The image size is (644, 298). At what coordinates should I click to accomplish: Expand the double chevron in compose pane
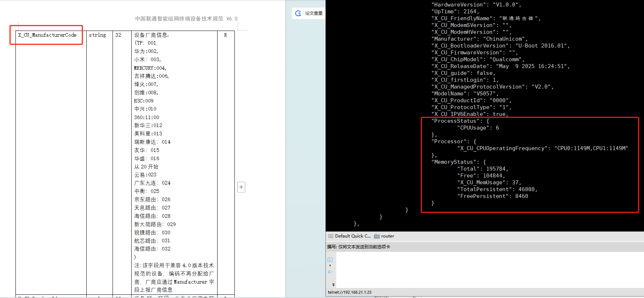(x=333, y=284)
